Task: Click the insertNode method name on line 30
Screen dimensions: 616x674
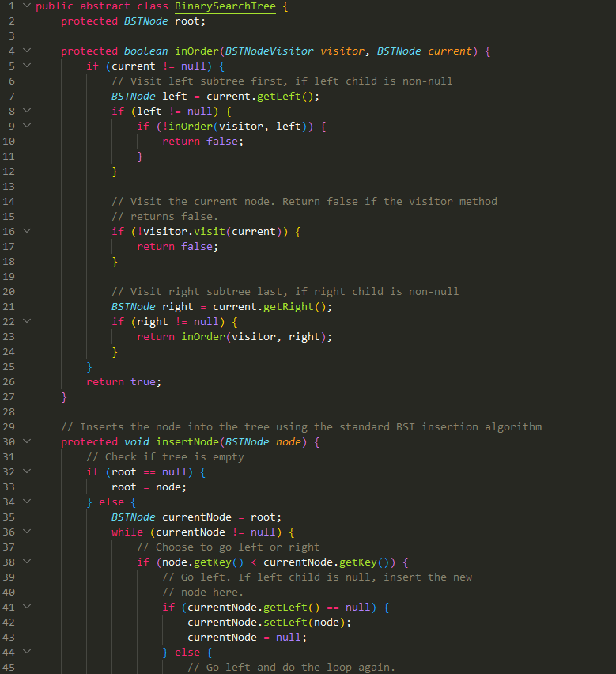Action: coord(187,442)
